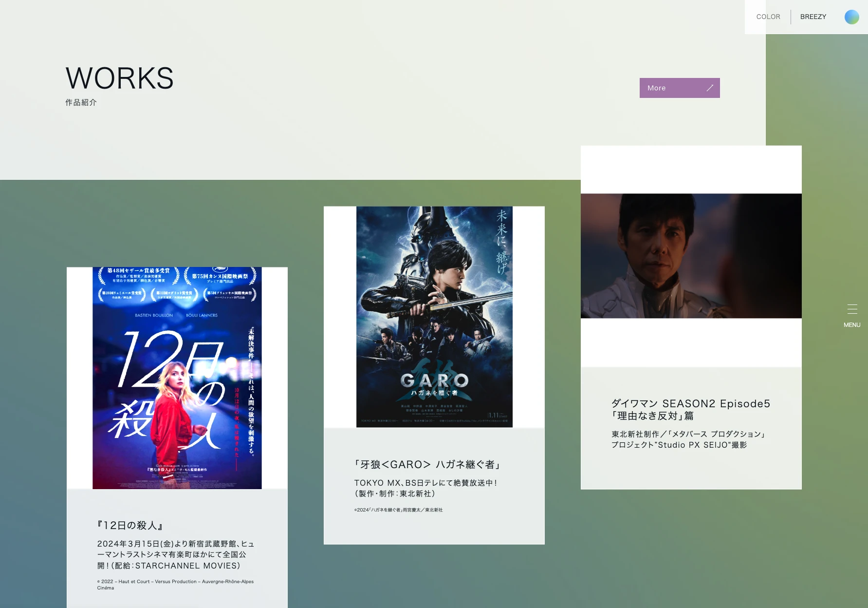The image size is (868, 608).
Task: Open the ダイワマン video still thumbnail
Action: coord(691,256)
